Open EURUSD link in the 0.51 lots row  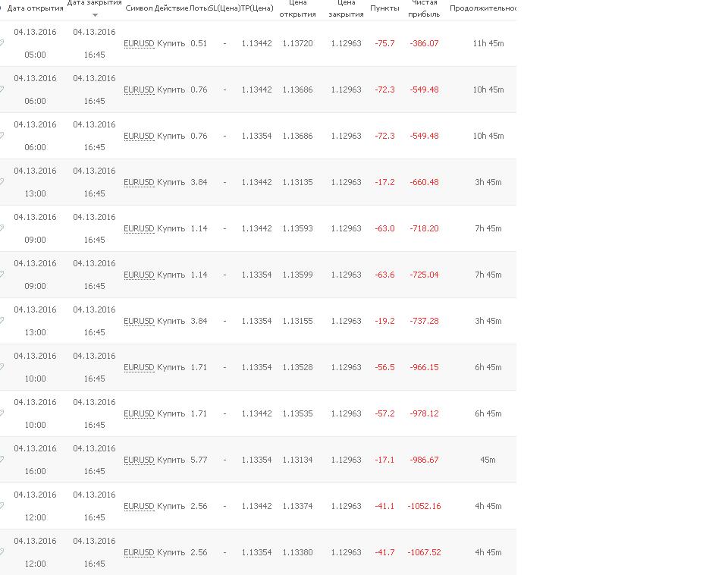(139, 43)
